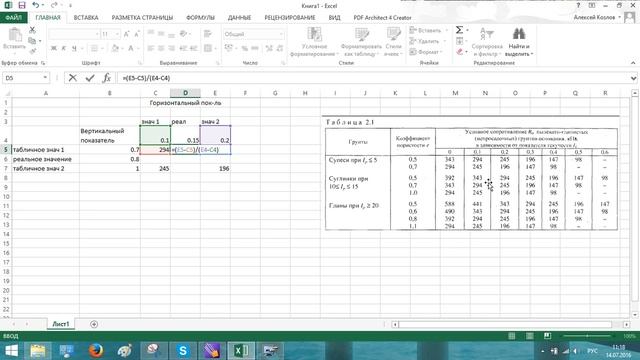Toggle Bold (Ж) formatting
Image resolution: width=640 pixels, height=360 pixels.
[53, 48]
